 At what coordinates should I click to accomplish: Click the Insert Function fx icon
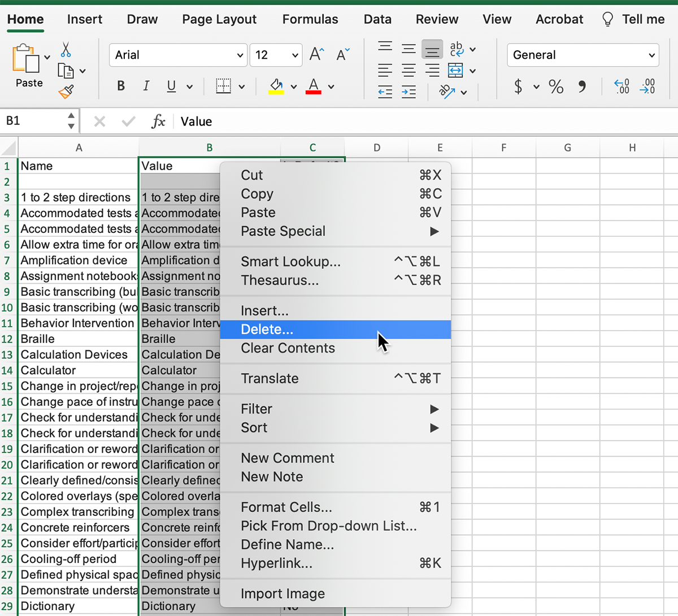tap(158, 122)
